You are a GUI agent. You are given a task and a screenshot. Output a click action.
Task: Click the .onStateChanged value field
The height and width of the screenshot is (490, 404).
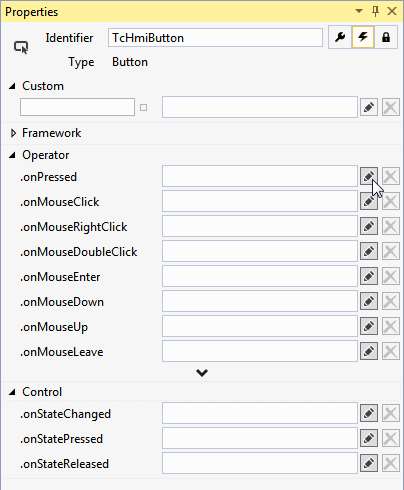260,413
